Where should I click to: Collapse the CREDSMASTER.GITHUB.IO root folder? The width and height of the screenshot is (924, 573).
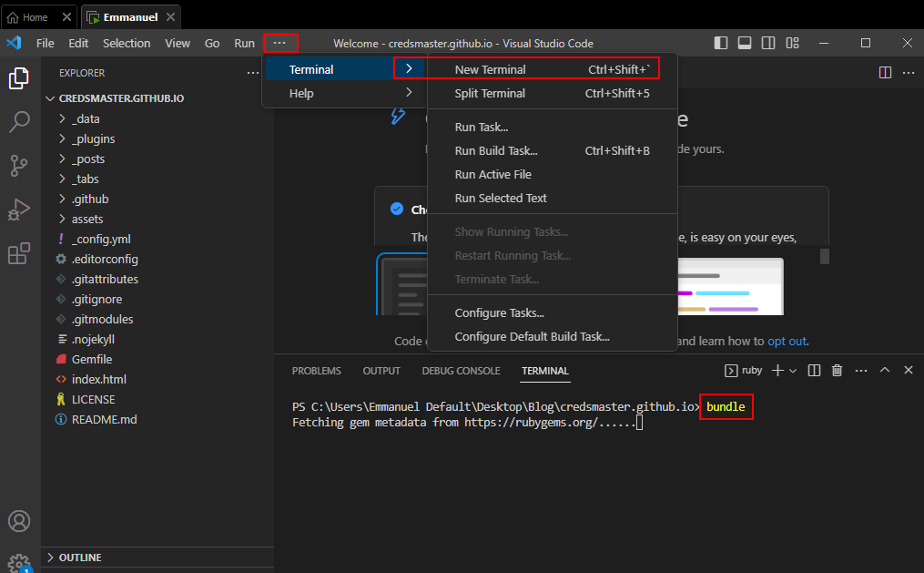(x=157, y=98)
